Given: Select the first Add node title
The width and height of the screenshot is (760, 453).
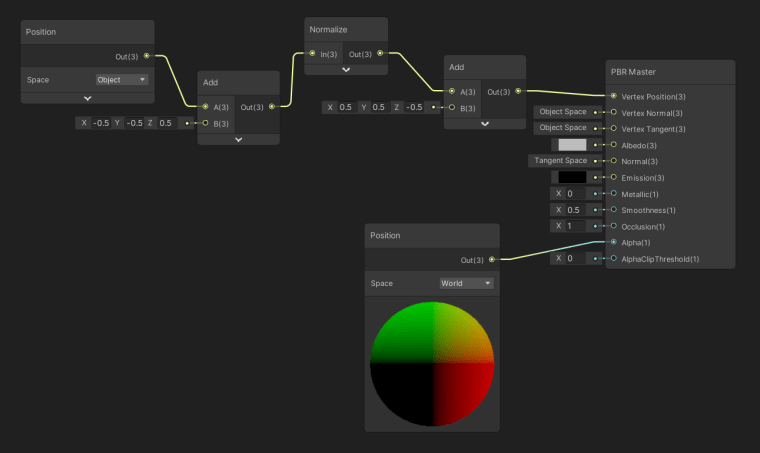Looking at the screenshot, I should click(x=210, y=82).
